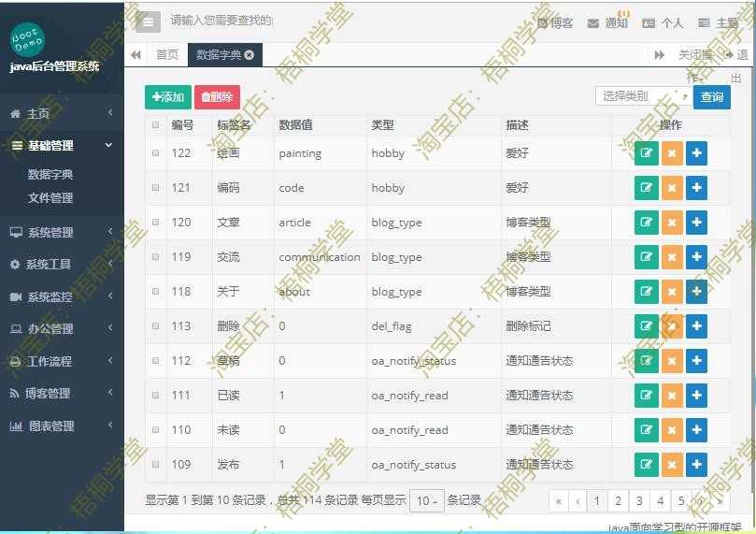Expand the 系统监控 sidebar menu
756x534 pixels.
(x=62, y=296)
